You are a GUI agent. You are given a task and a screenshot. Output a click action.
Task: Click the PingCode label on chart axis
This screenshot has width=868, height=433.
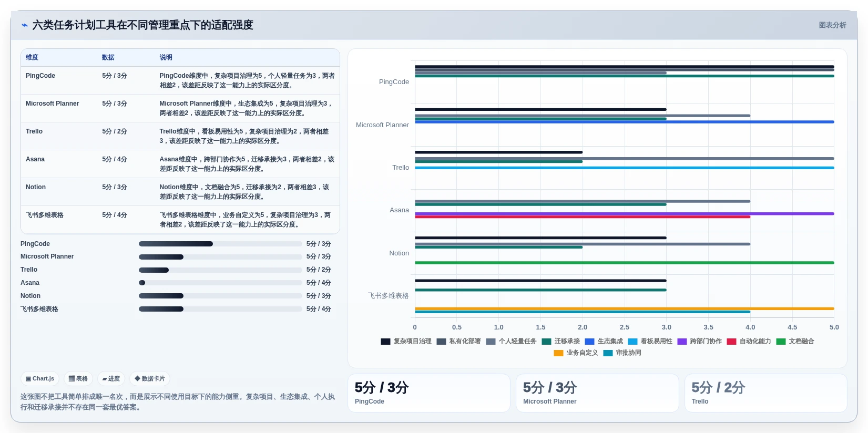(x=394, y=82)
